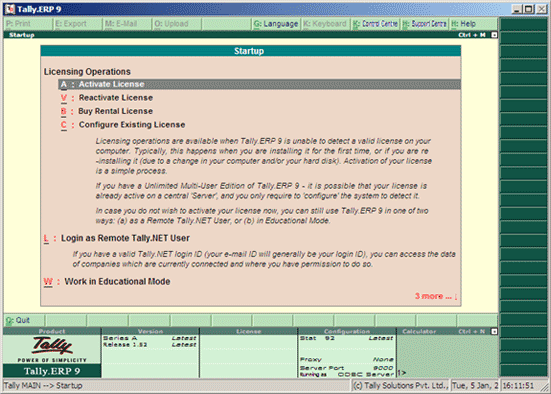Open the G: Language menu

(276, 24)
